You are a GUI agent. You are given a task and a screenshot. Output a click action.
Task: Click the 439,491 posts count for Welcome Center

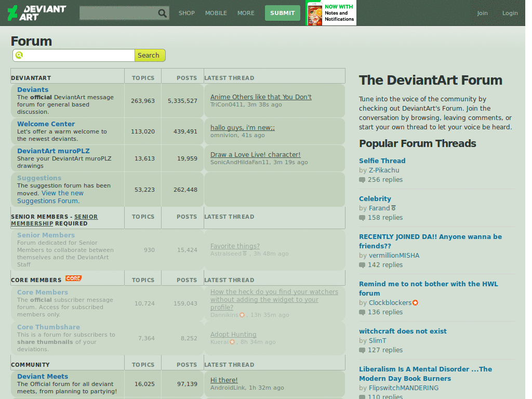[185, 131]
